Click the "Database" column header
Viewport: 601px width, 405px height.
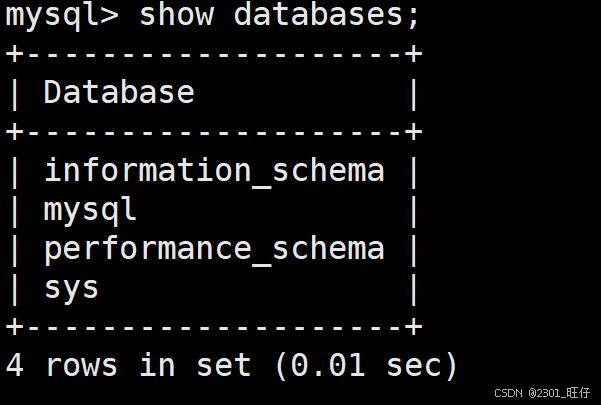[119, 93]
